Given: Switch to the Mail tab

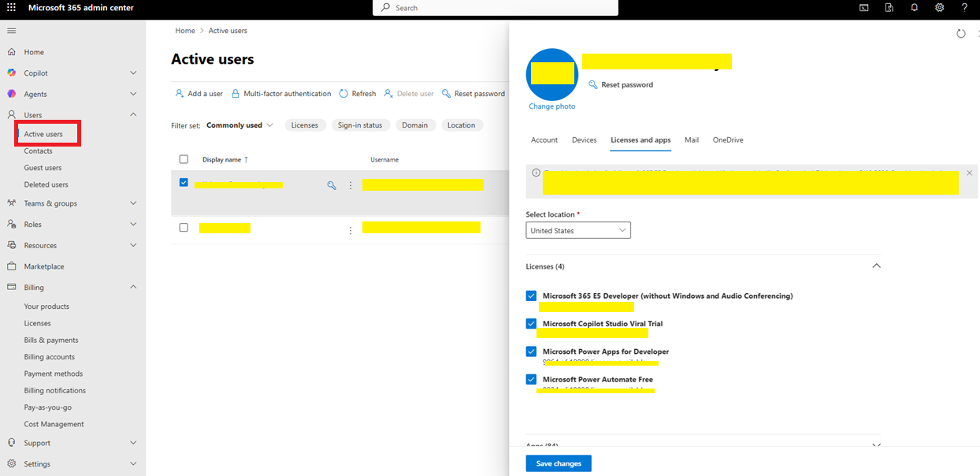Looking at the screenshot, I should 692,140.
